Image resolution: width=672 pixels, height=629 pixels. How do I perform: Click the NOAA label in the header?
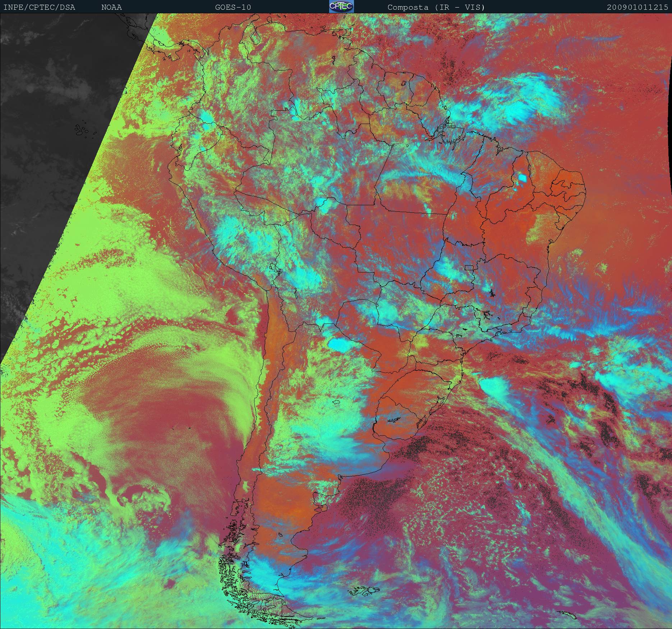click(111, 7)
